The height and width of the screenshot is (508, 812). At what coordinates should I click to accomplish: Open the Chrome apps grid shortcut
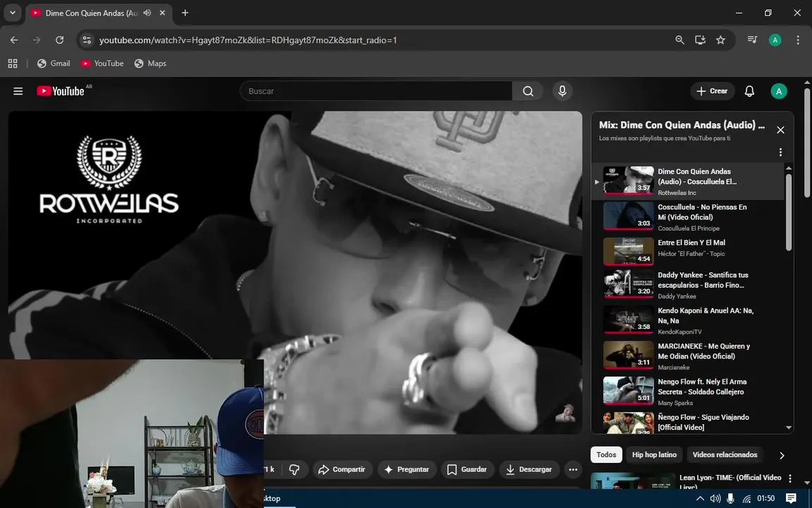(13, 64)
